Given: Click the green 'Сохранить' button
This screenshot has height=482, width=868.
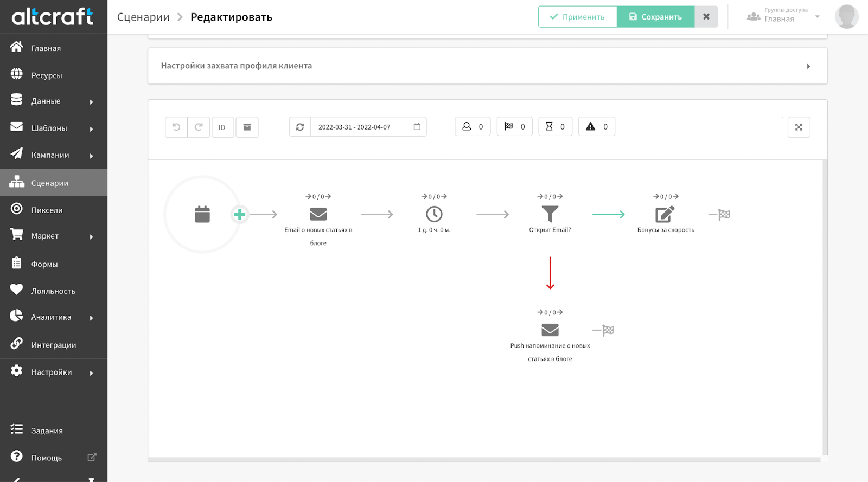Looking at the screenshot, I should 655,17.
